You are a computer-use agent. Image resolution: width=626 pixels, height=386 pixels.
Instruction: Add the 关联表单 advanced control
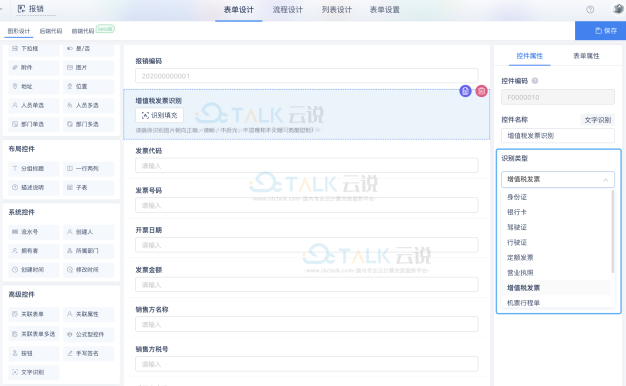click(34, 314)
